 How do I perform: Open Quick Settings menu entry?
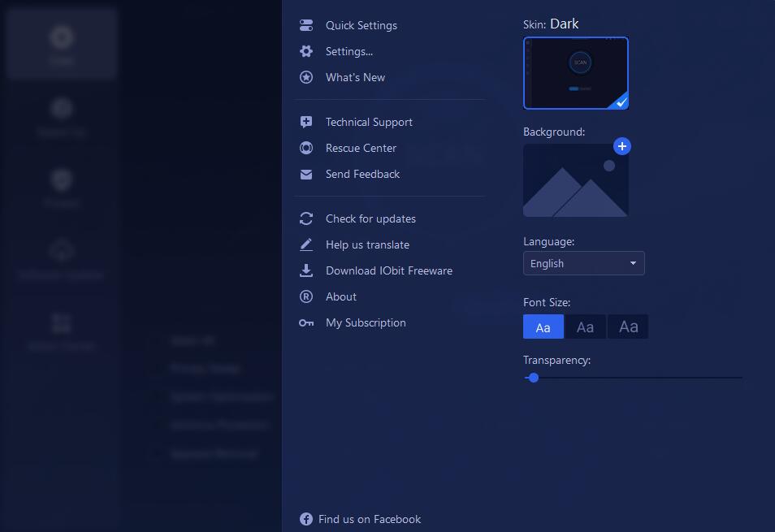click(362, 25)
